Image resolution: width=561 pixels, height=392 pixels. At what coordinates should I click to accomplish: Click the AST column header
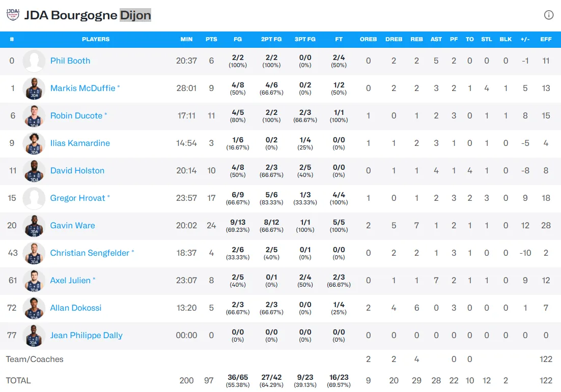[436, 39]
